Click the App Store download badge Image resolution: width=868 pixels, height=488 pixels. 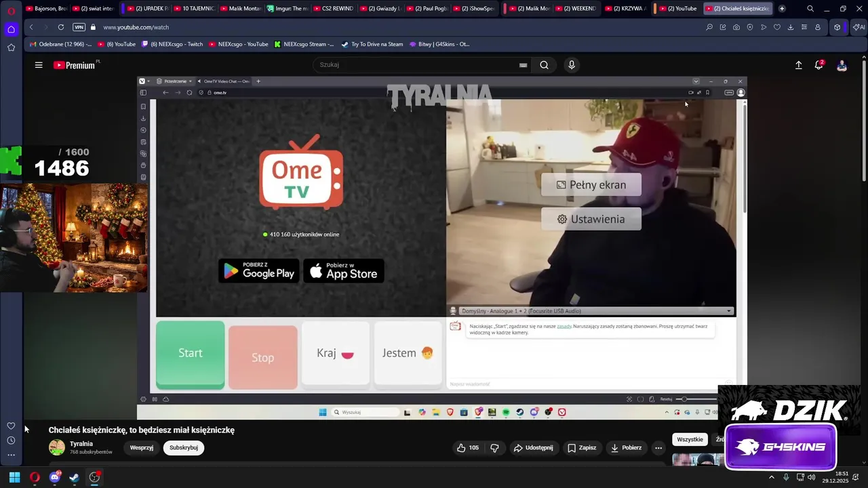344,271
